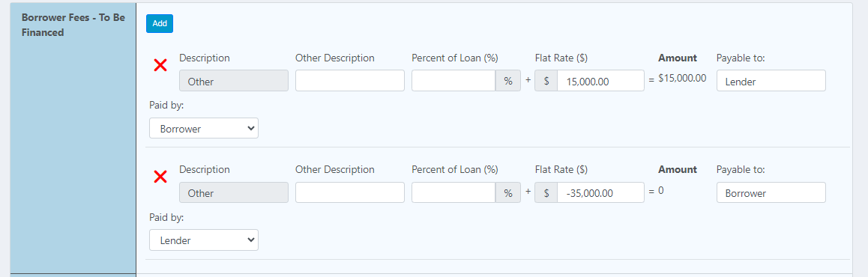Screen dimensions: 868x277
Task: Add a new borrower fee
Action: tap(160, 23)
